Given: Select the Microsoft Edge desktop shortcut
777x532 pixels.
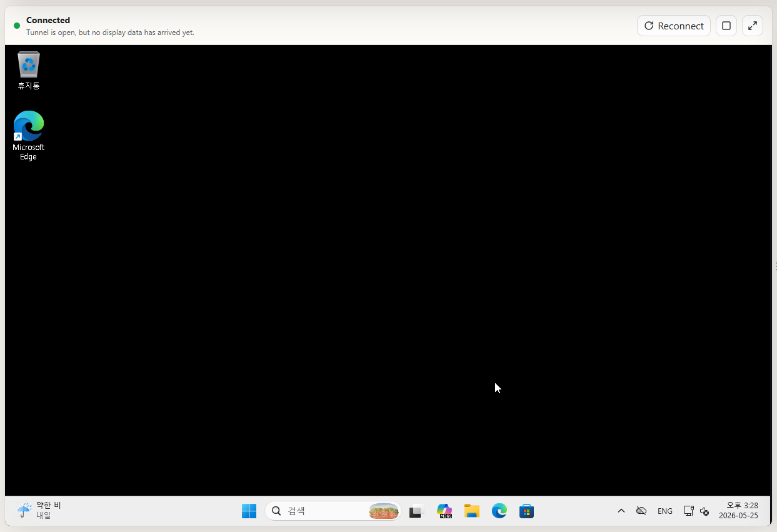Looking at the screenshot, I should [29, 136].
